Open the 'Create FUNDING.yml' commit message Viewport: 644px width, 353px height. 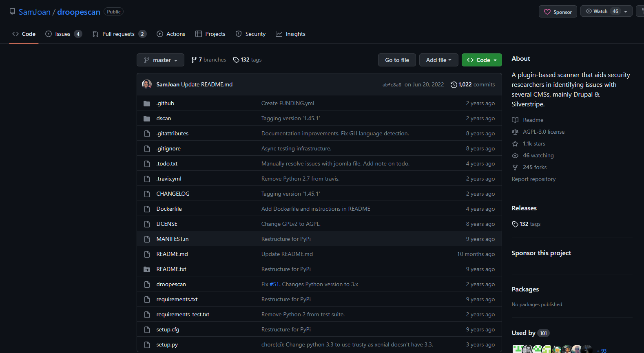click(x=288, y=104)
